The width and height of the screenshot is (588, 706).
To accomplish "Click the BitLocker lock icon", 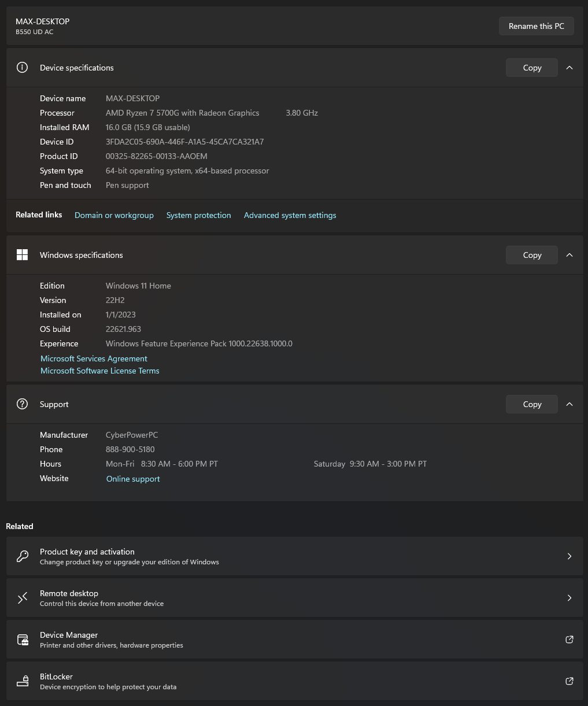I will pos(23,681).
